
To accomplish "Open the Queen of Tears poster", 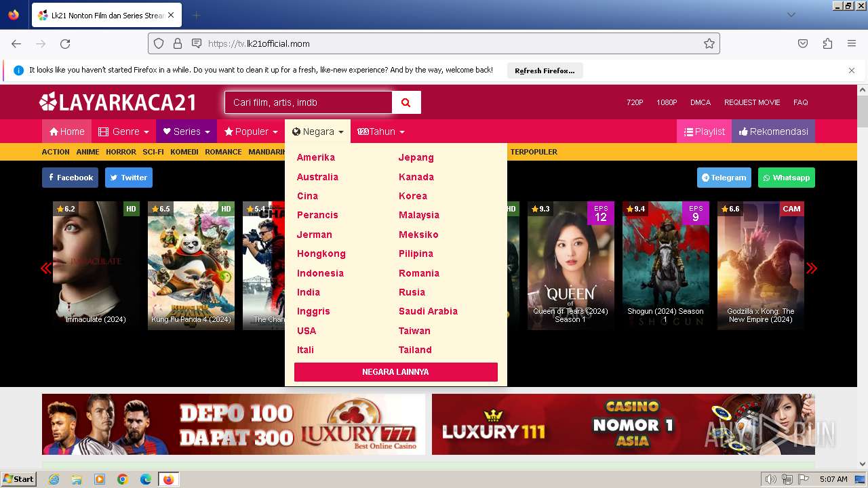I will 571,266.
